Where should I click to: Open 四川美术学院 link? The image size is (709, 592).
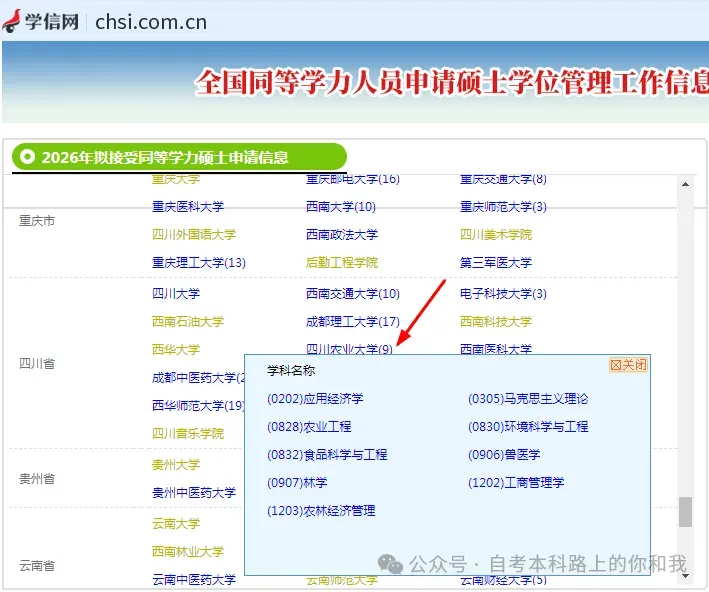coord(496,234)
